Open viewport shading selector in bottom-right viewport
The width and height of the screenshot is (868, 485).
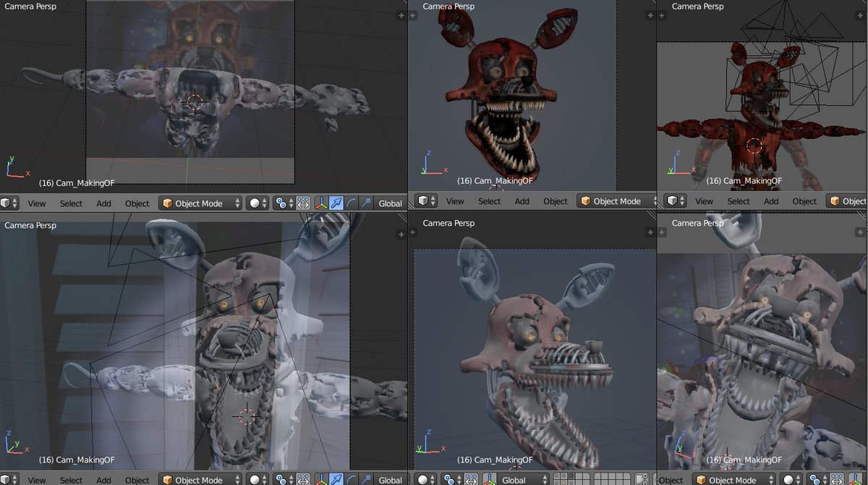coord(791,480)
